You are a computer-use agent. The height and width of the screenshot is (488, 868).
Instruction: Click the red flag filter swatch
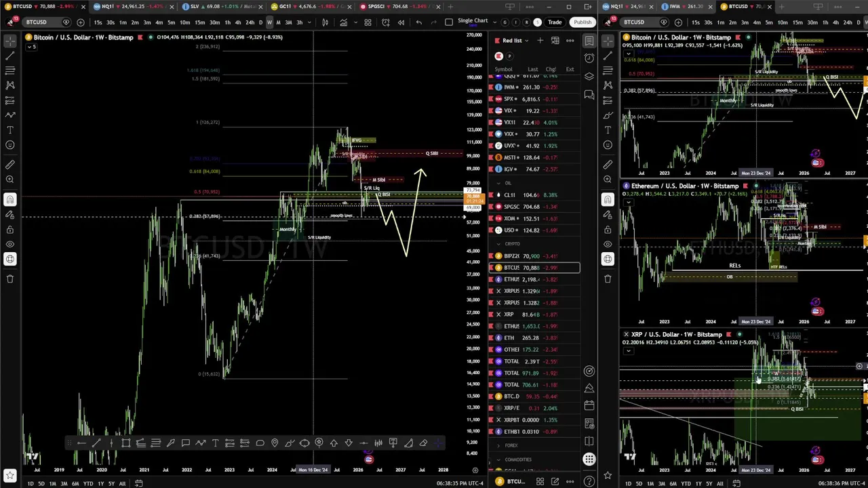[x=499, y=56]
